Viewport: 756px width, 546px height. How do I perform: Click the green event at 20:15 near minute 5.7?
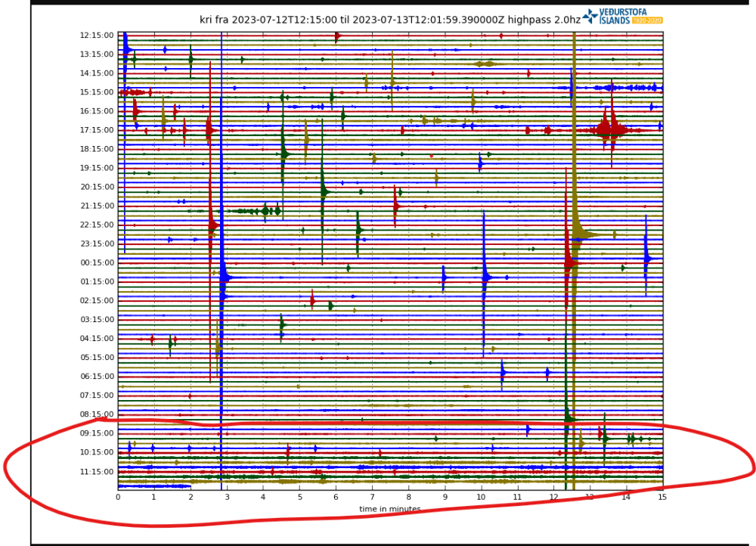[x=324, y=192]
